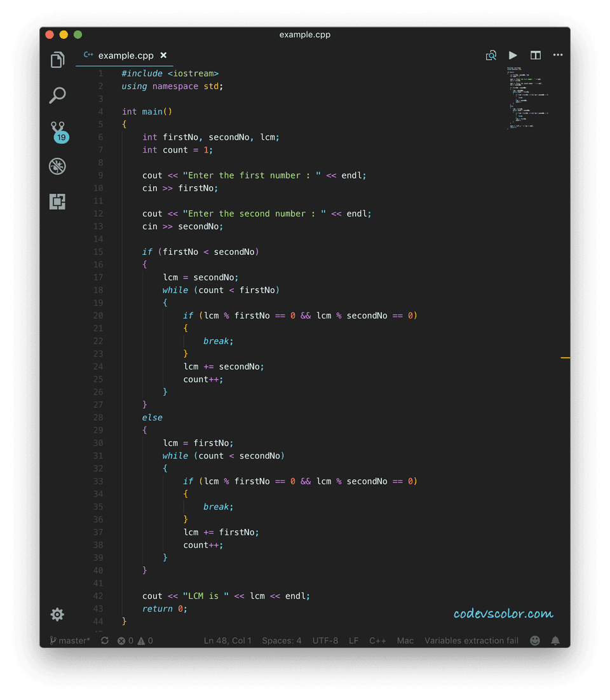The image size is (610, 700).
Task: Open the Manage gear settings icon
Action: click(x=57, y=614)
